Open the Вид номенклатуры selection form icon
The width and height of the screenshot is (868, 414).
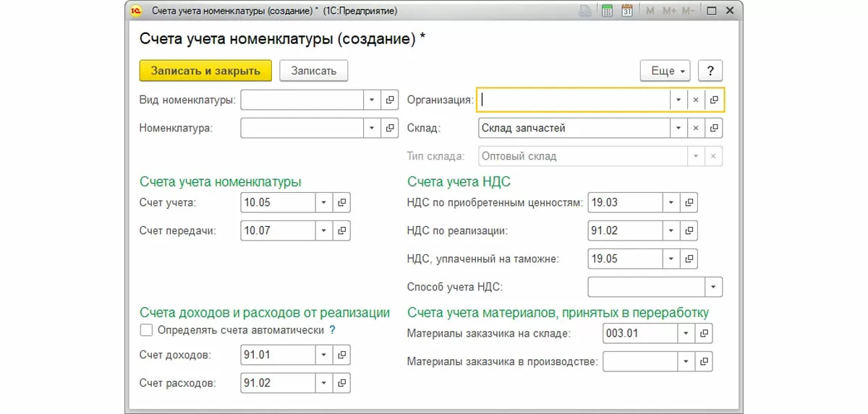(x=390, y=100)
